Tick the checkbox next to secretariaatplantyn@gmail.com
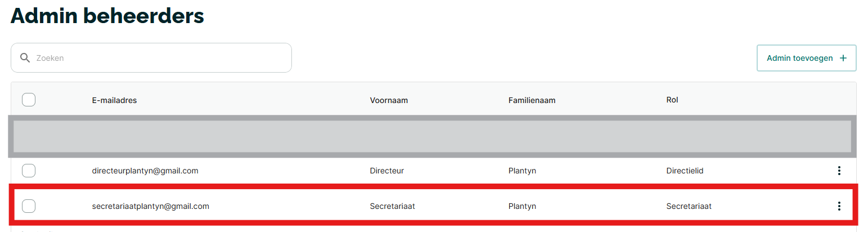Image resolution: width=868 pixels, height=232 pixels. tap(29, 206)
